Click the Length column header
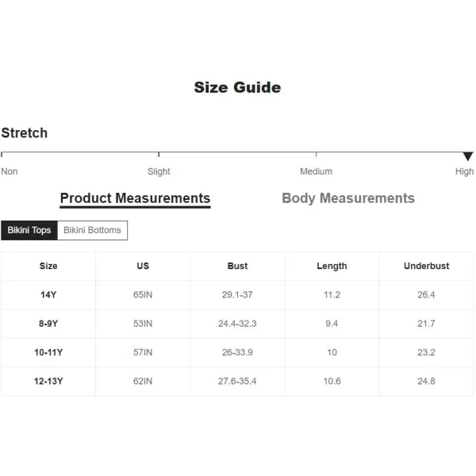 click(332, 266)
